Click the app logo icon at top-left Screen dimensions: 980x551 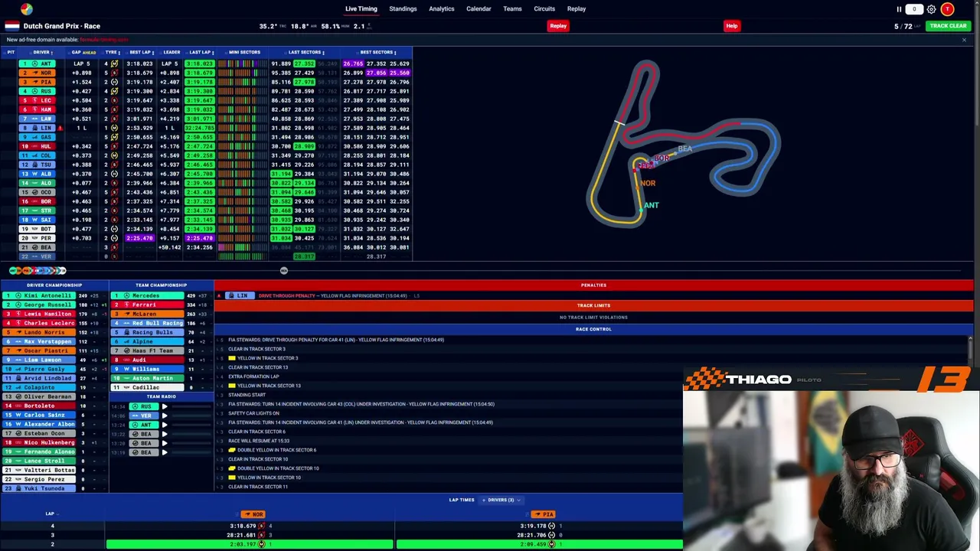click(27, 9)
